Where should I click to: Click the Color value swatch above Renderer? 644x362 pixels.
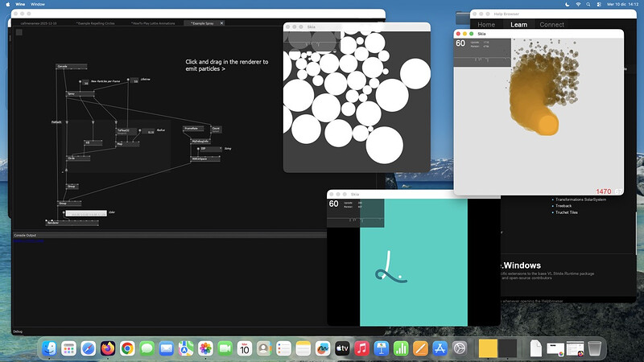click(x=85, y=213)
